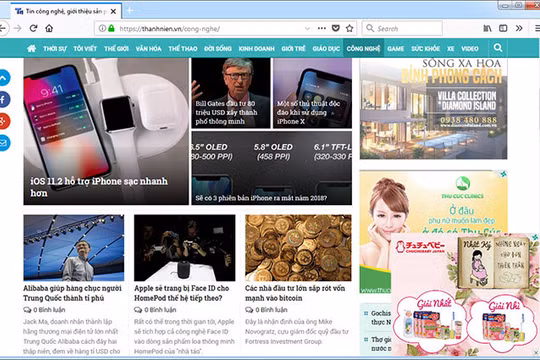Open iOS 11.2 hỗ trợ iPhone article
Viewport: 540px width, 360px height.
106,131
